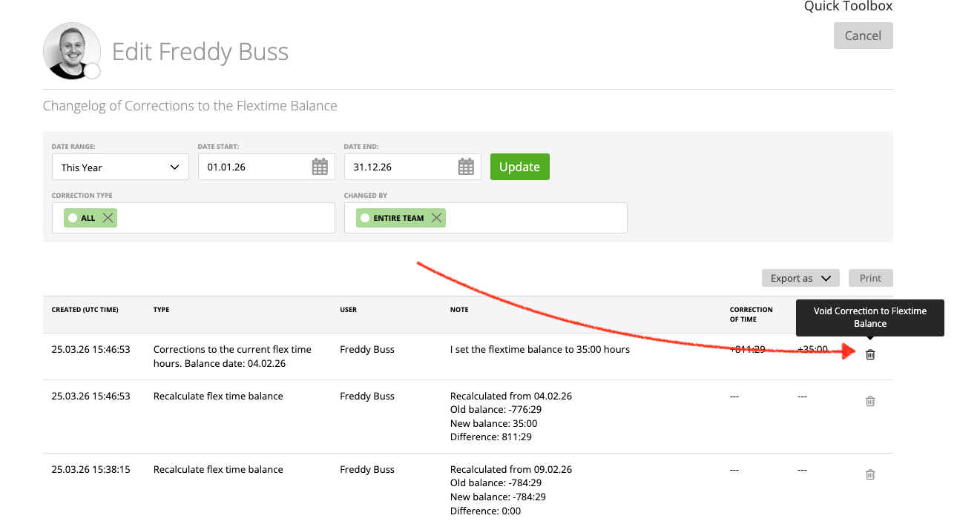
Task: Click trash icon for 15:38:15 recalculate row
Action: click(870, 474)
